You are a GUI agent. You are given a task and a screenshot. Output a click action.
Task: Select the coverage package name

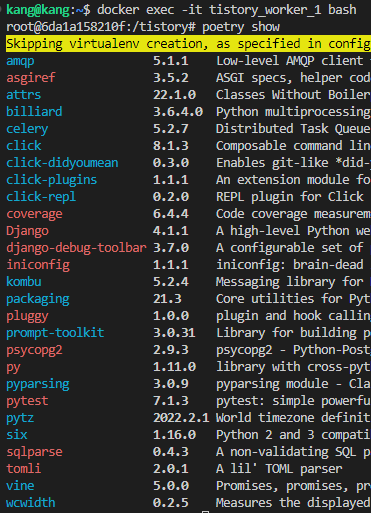tap(34, 214)
